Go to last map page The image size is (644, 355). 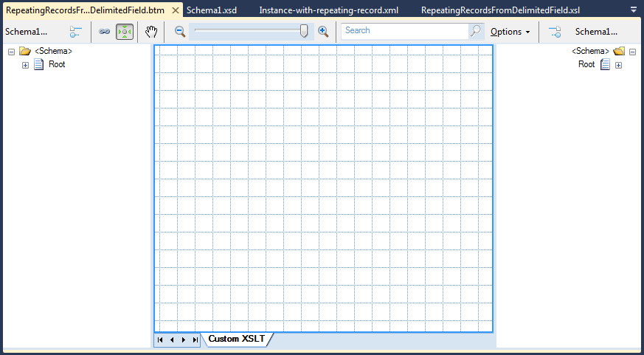195,340
